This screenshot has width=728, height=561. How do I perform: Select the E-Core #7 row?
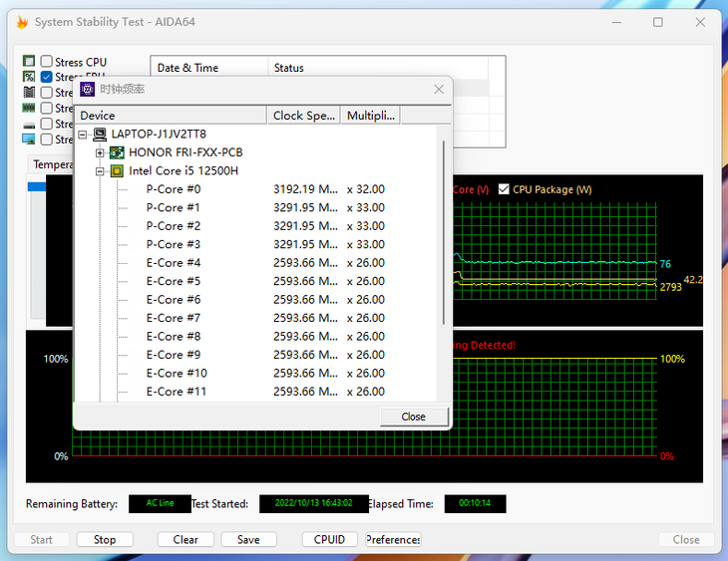pyautogui.click(x=255, y=318)
